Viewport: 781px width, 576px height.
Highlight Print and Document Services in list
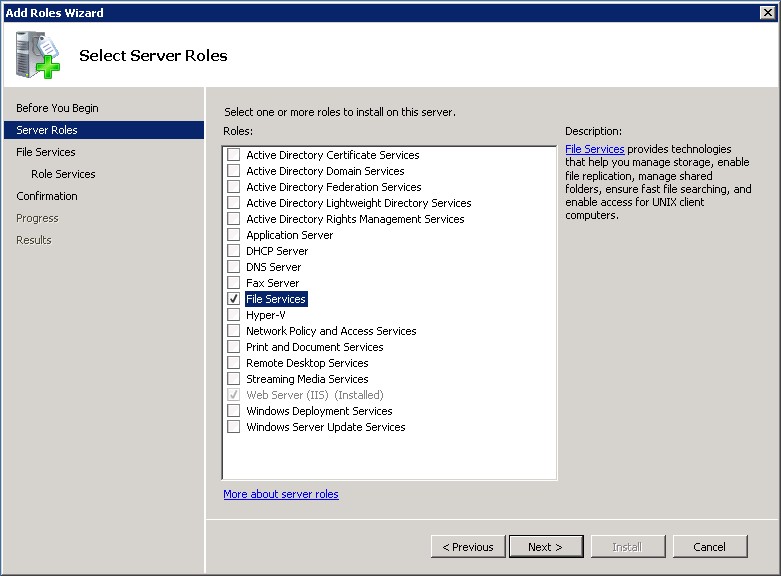tap(314, 347)
